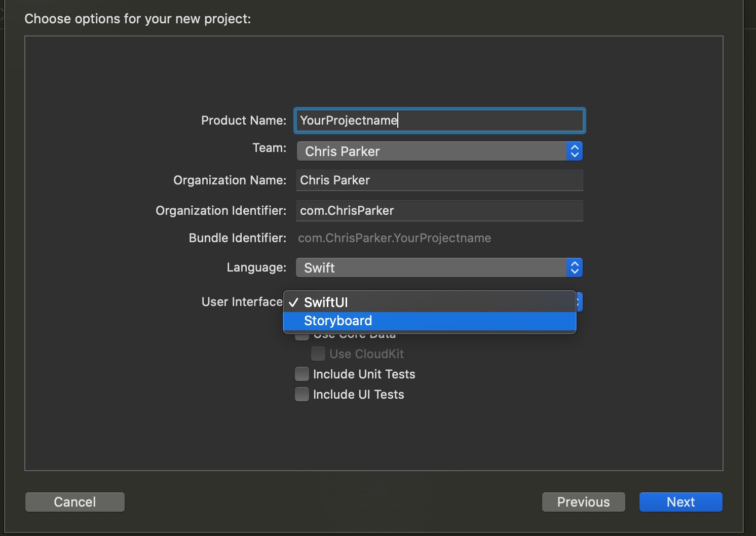
Task: Click the checkmark beside SwiftUI
Action: (293, 302)
